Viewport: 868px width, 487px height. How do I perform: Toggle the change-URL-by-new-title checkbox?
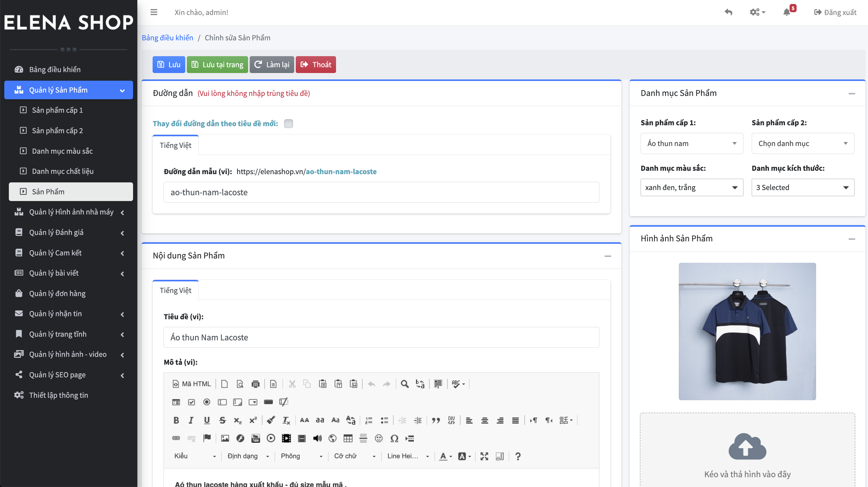pos(288,123)
